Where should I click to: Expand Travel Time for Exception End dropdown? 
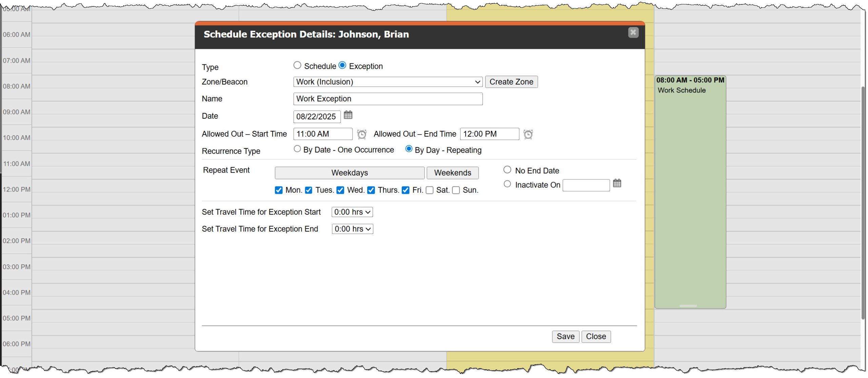point(352,229)
